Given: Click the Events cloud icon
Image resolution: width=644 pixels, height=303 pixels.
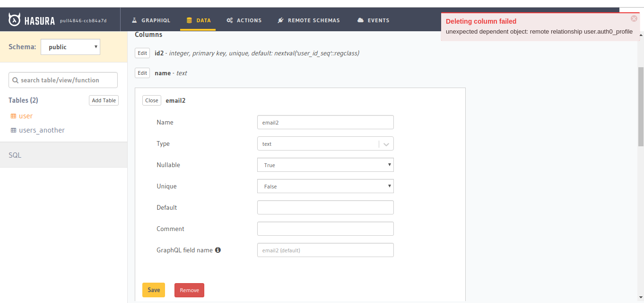Looking at the screenshot, I should pyautogui.click(x=361, y=20).
